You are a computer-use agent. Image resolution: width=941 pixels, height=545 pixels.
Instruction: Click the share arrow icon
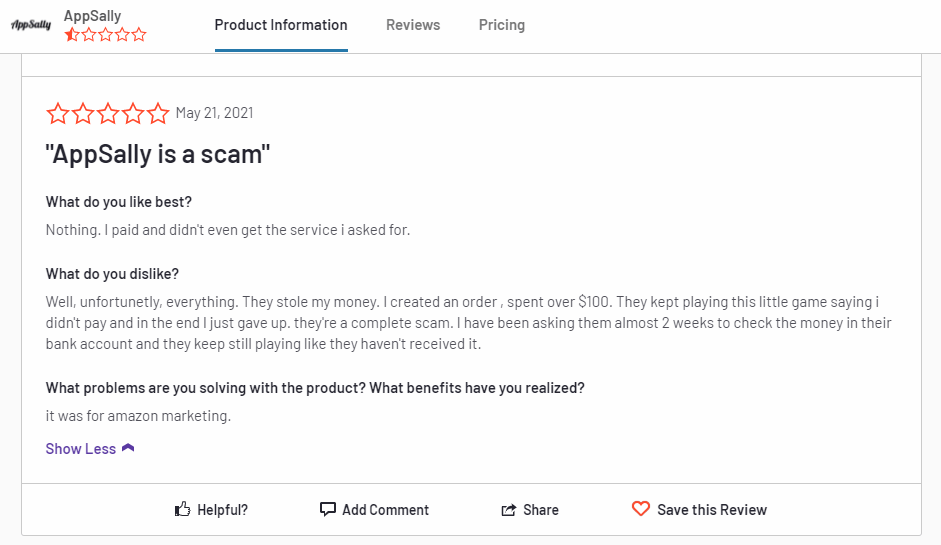click(x=508, y=510)
